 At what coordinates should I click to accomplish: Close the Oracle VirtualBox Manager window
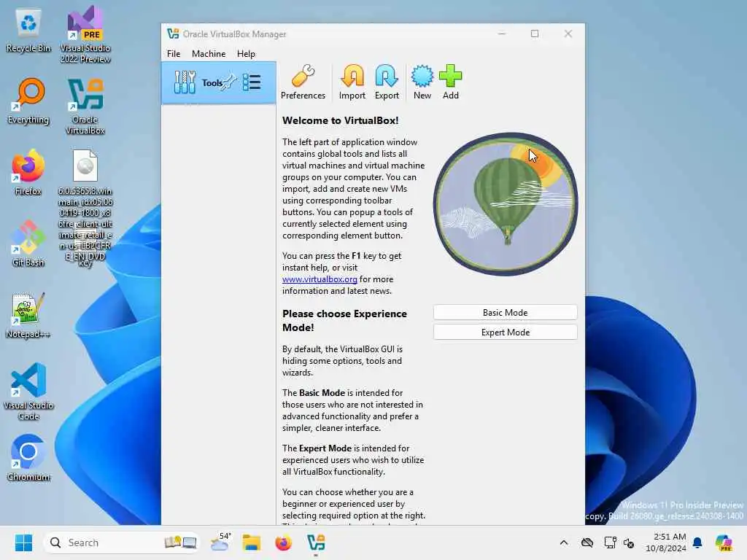click(x=568, y=34)
